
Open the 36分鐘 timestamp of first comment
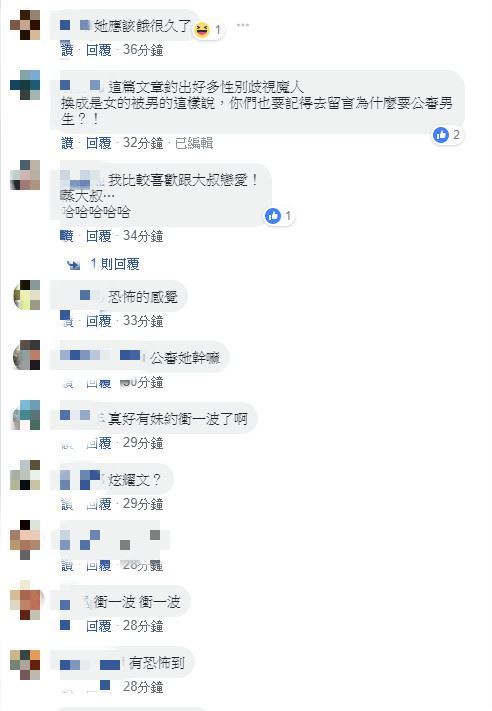click(143, 49)
